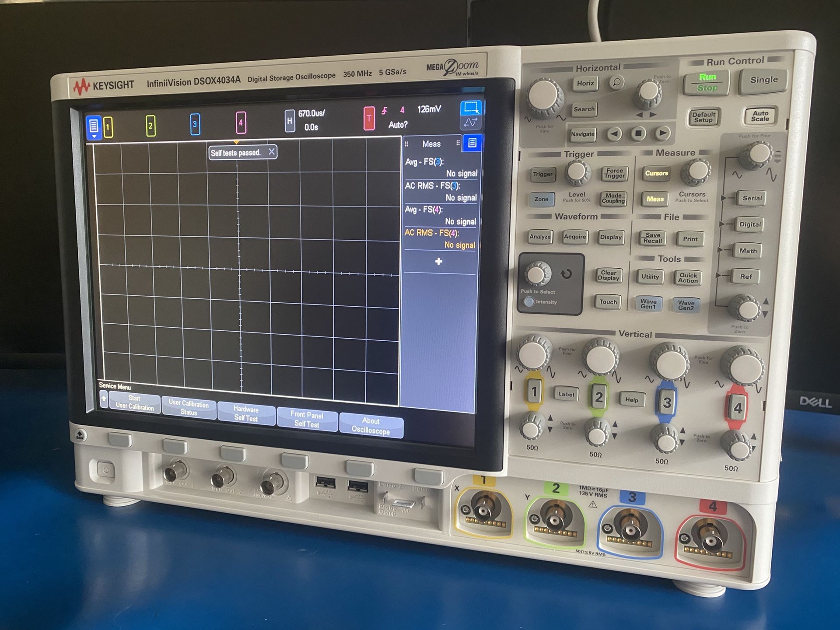The width and height of the screenshot is (840, 630).
Task: Push the Horiz key
Action: click(x=585, y=83)
